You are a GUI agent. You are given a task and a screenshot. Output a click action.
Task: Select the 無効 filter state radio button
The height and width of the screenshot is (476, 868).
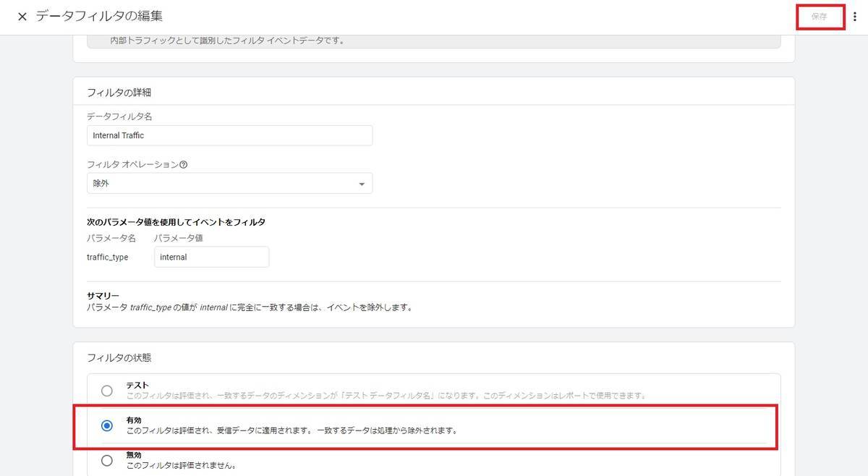coord(107,460)
